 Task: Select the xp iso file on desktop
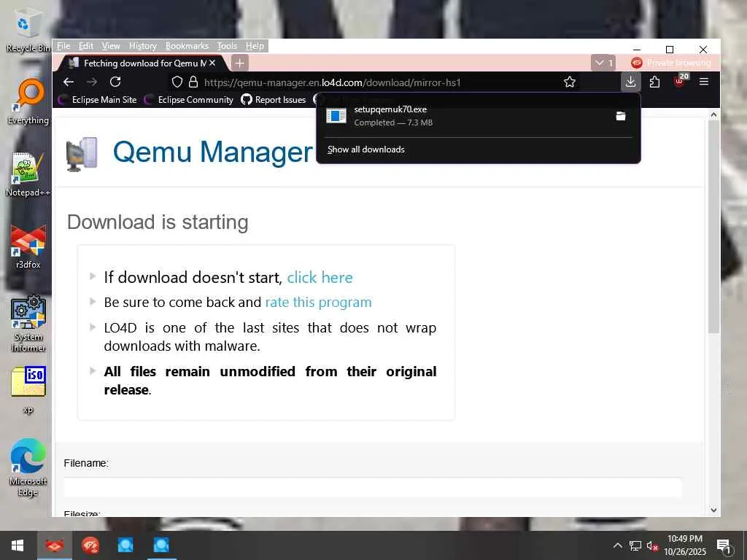coord(28,389)
